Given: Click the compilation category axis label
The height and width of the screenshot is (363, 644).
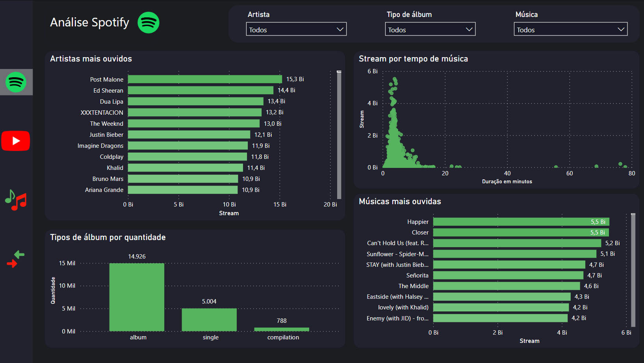Looking at the screenshot, I should [283, 337].
